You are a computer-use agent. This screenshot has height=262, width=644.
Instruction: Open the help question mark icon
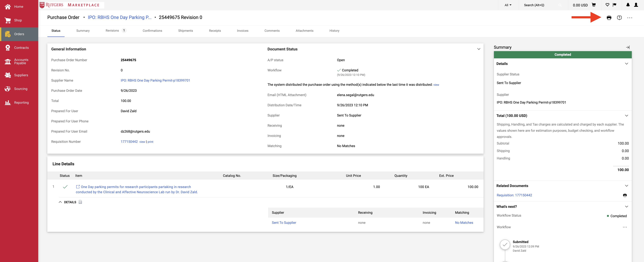[619, 18]
